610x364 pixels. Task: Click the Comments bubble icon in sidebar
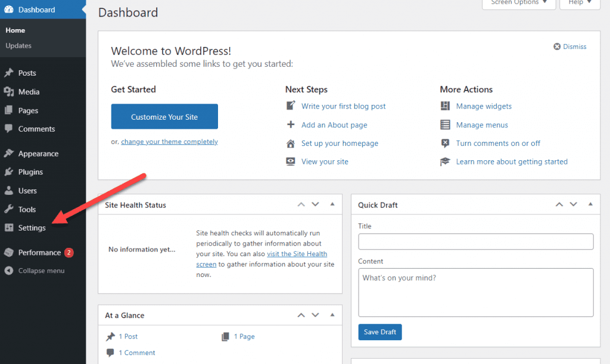click(8, 129)
